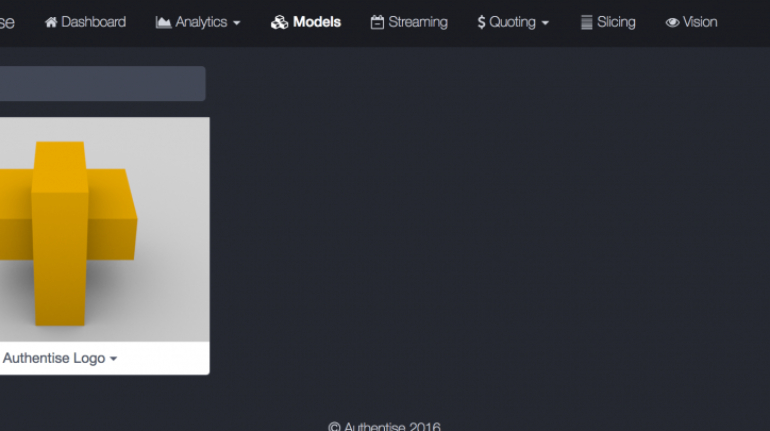
Task: Open the Dashboard page
Action: 85,22
